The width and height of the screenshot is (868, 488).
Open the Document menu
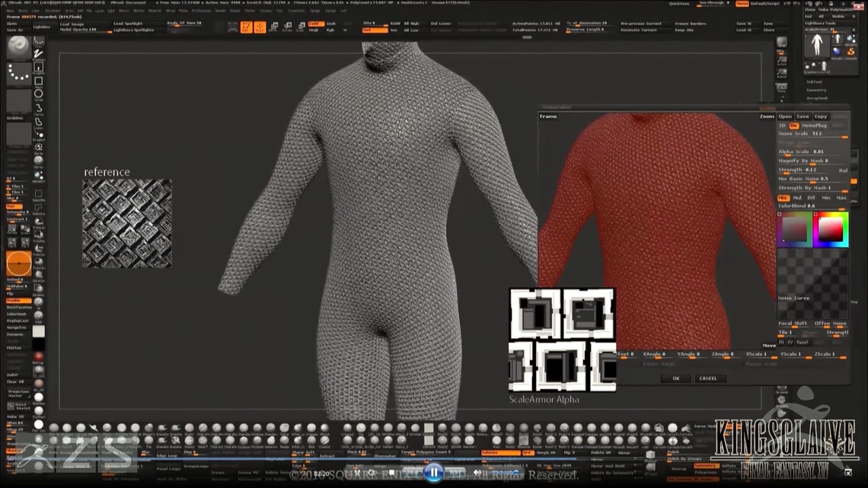[x=53, y=11]
